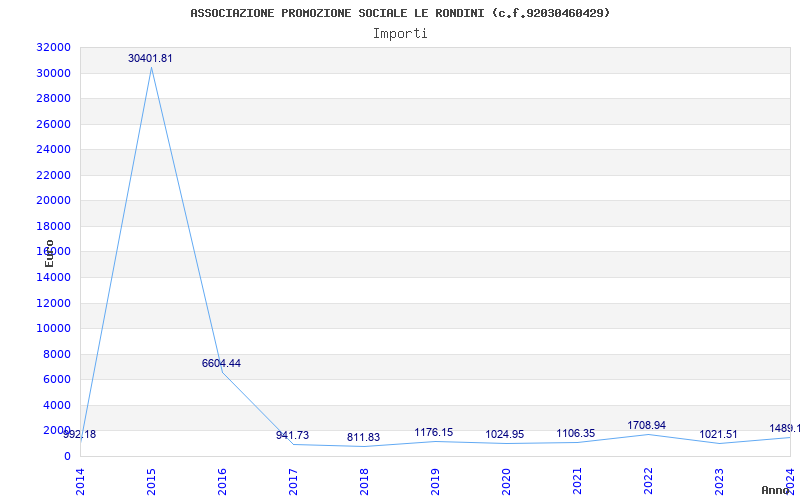Click the 2019 year axis label

coord(435,482)
